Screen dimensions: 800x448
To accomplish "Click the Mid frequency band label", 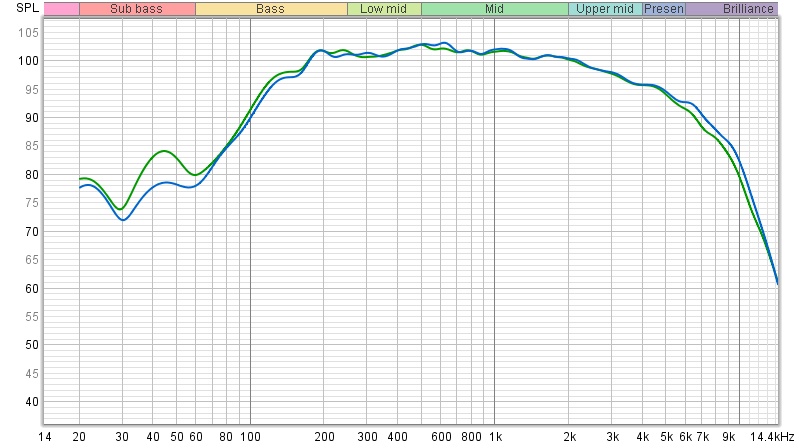I will 494,9.
